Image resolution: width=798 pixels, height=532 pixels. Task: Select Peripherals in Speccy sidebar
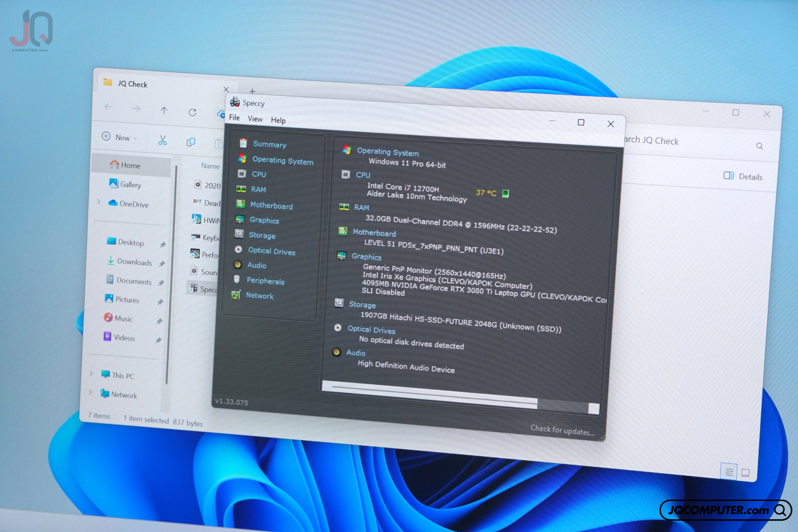[265, 281]
